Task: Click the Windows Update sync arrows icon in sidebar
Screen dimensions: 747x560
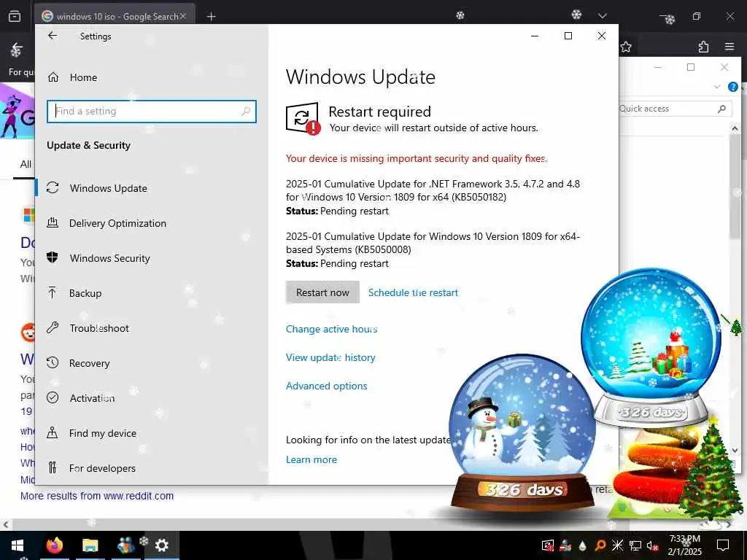Action: (53, 187)
